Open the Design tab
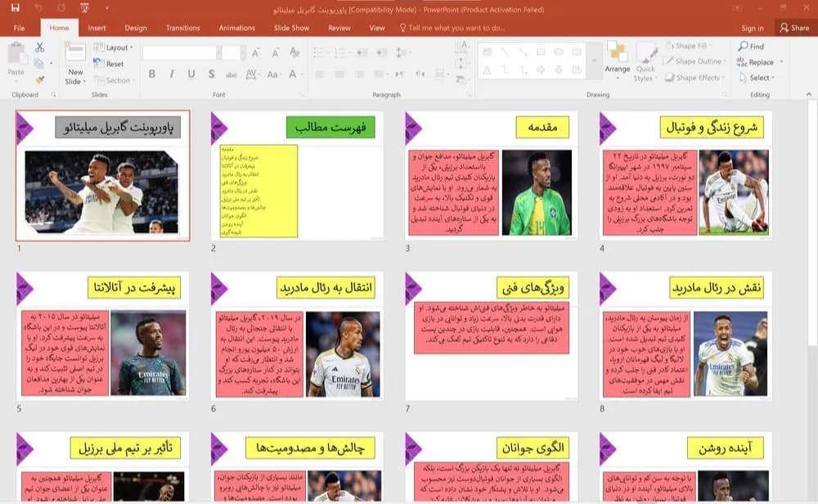The width and height of the screenshot is (818, 504). [136, 28]
